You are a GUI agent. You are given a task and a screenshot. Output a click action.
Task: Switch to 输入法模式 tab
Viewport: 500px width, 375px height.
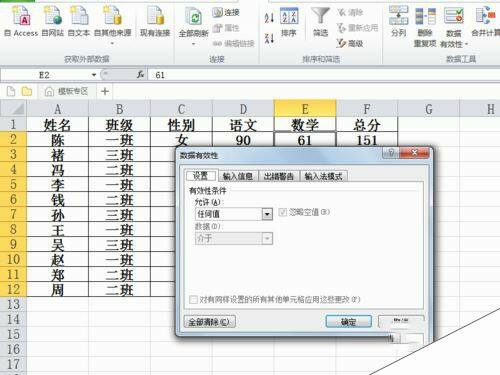(323, 176)
